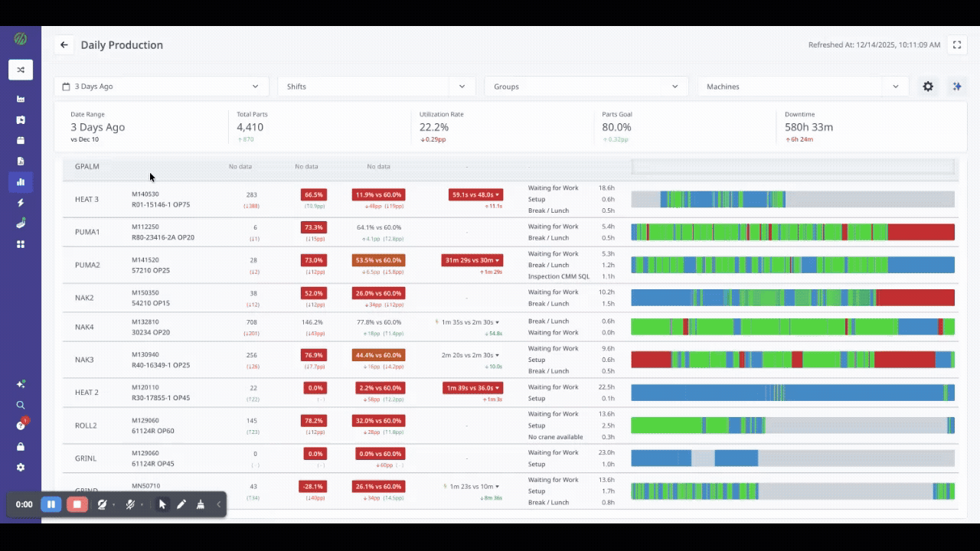Open the report settings gear next to Machines filter
Viewport: 980px width, 551px height.
[x=928, y=86]
